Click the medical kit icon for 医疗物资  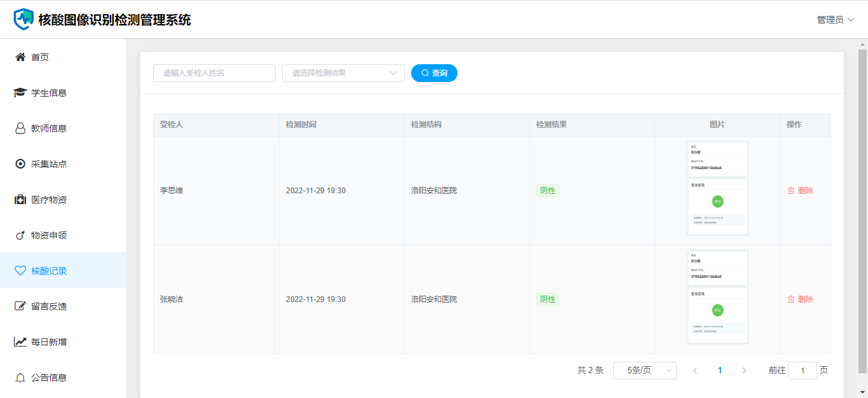(20, 200)
